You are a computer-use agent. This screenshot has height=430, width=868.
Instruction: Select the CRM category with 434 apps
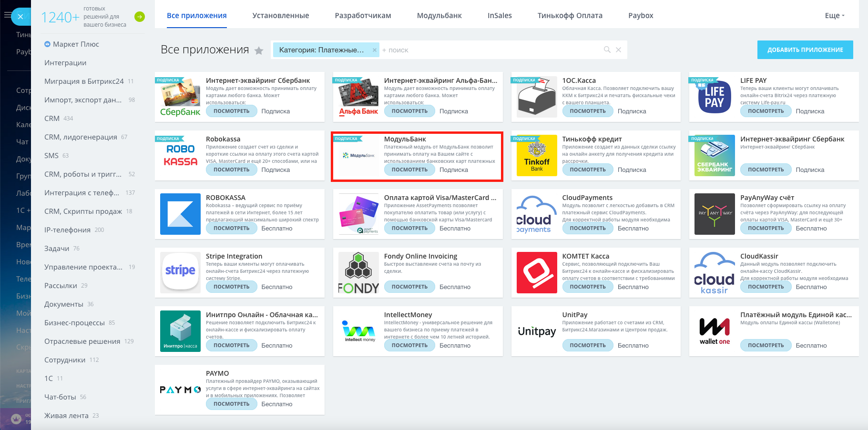click(52, 119)
